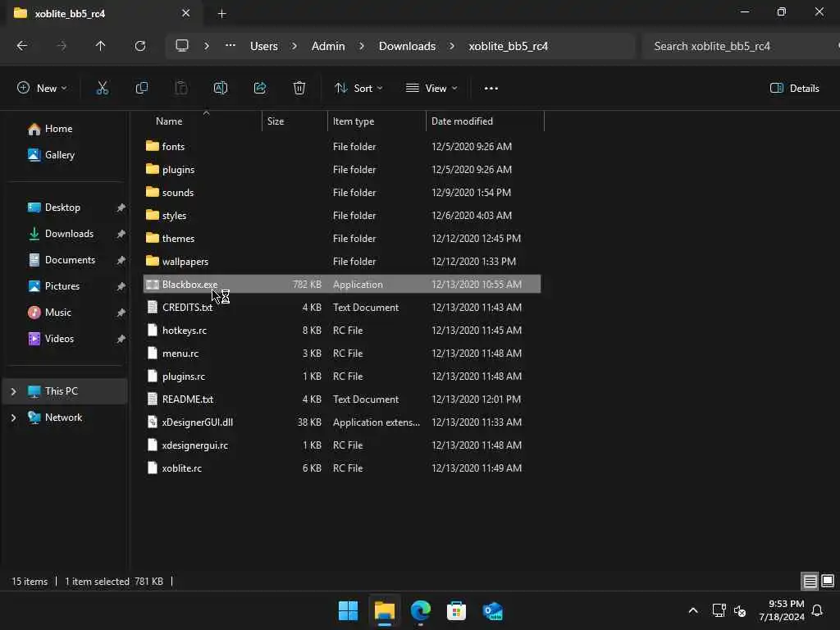Open notification bell in system tray

tap(817, 610)
